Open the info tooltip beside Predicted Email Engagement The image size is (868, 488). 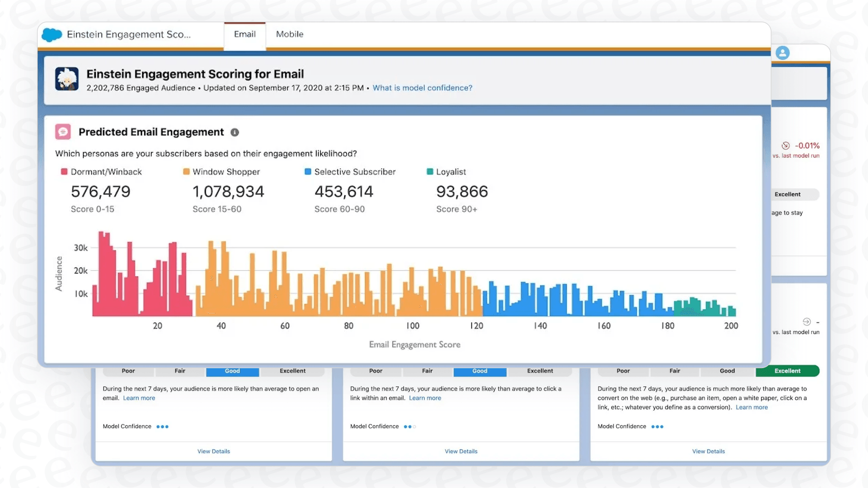[x=234, y=132]
